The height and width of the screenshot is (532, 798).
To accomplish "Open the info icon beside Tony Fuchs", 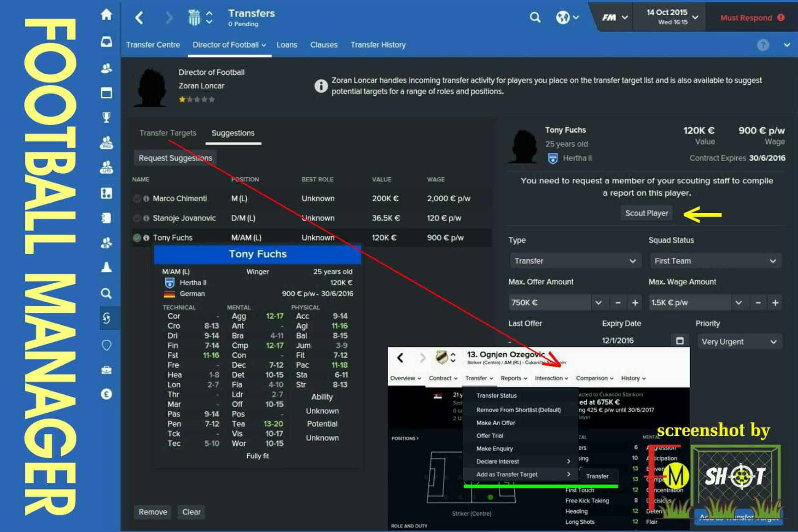I will click(146, 238).
